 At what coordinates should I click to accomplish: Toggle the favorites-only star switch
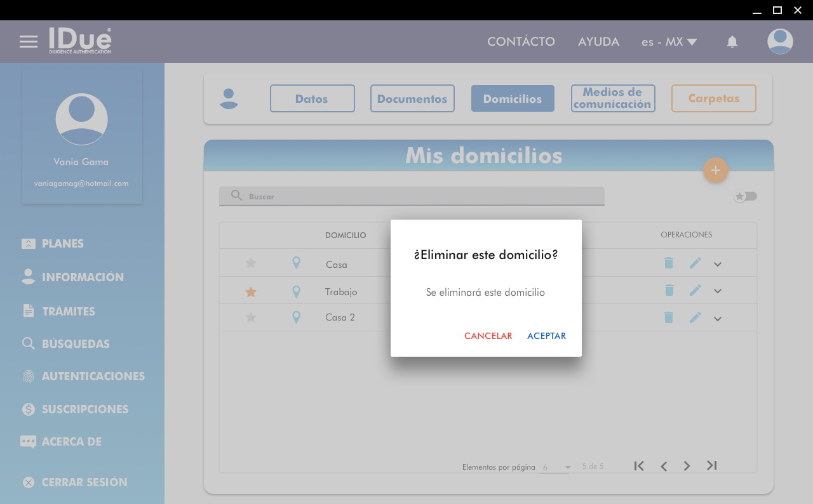[x=746, y=196]
